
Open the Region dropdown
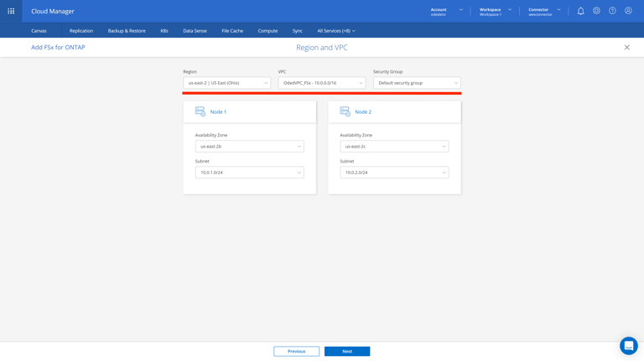click(226, 83)
